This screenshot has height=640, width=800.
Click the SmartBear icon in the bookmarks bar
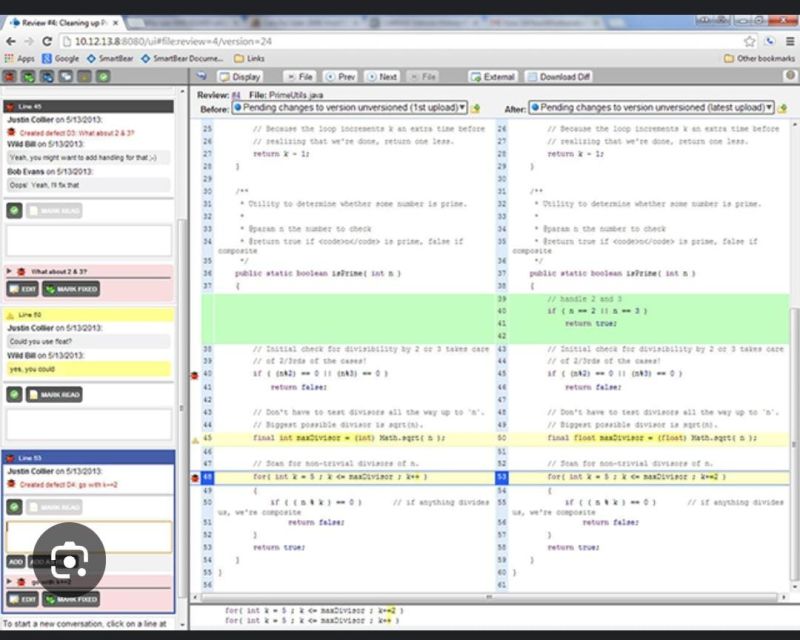click(x=91, y=59)
